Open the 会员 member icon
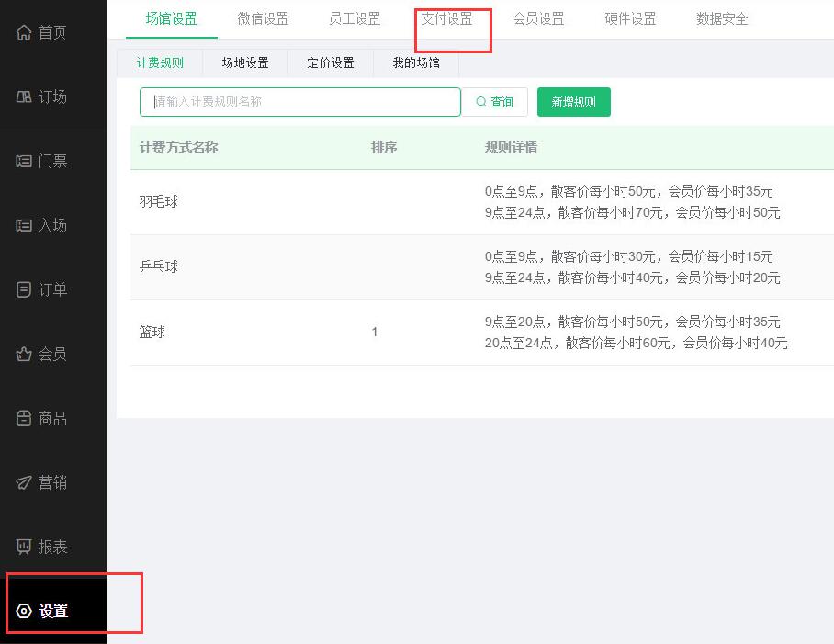Viewport: 834px width, 644px height. [25, 355]
